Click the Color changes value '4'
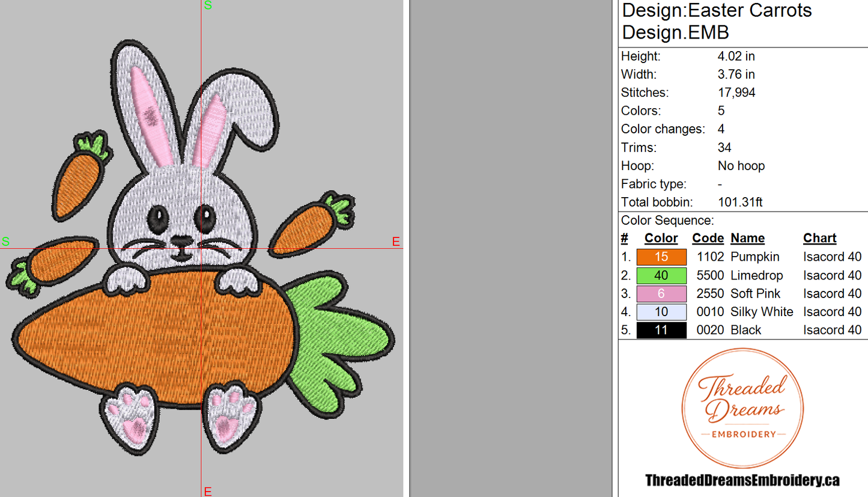 coord(721,129)
